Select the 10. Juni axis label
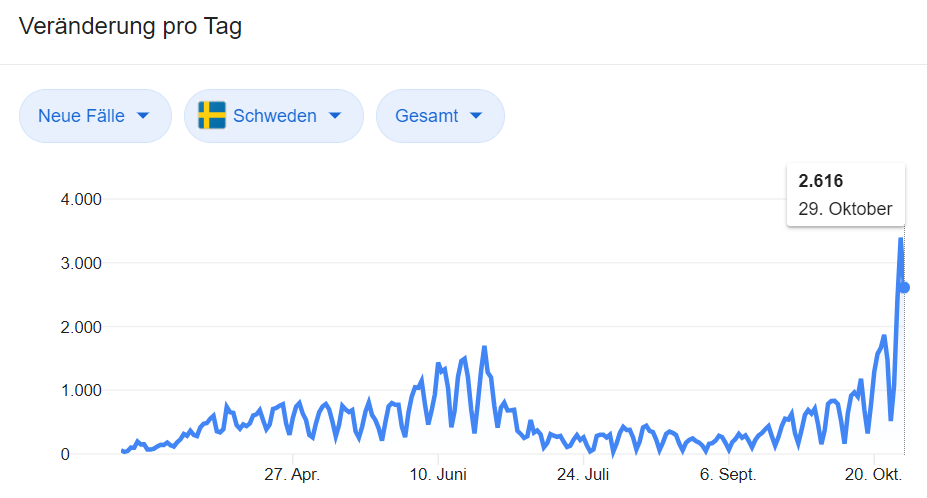The height and width of the screenshot is (498, 927). click(x=438, y=474)
